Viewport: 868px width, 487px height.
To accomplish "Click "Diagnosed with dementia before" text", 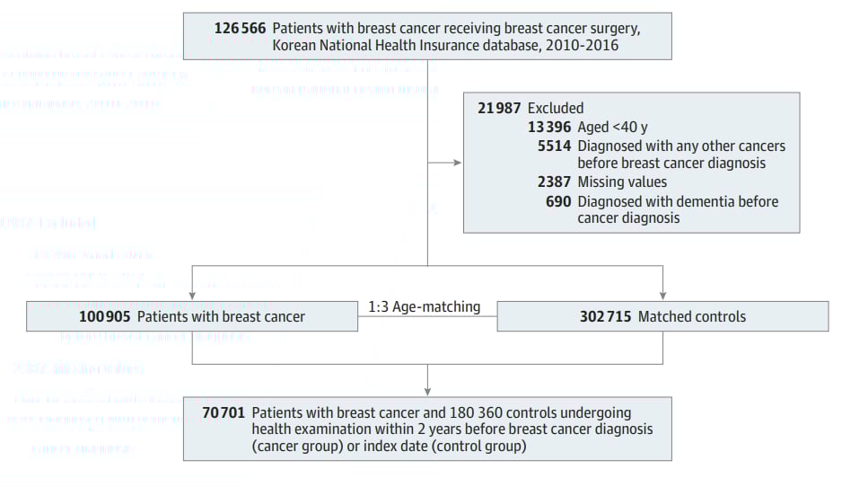I will point(678,201).
